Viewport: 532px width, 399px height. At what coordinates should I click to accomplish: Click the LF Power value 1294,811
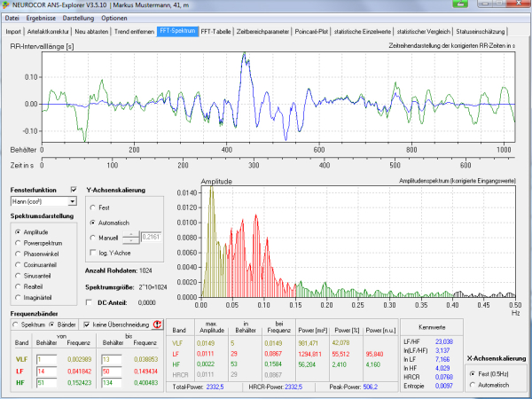pos(309,354)
